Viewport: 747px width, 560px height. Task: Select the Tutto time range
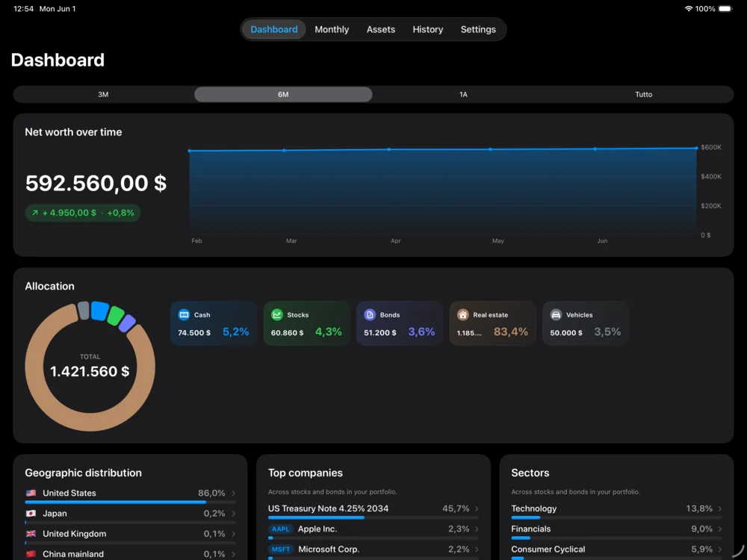tap(643, 94)
